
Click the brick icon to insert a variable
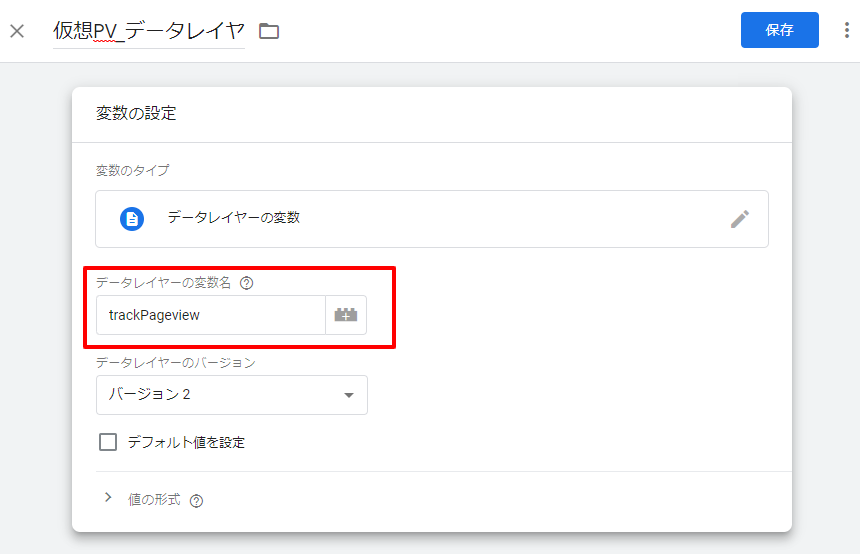click(346, 315)
